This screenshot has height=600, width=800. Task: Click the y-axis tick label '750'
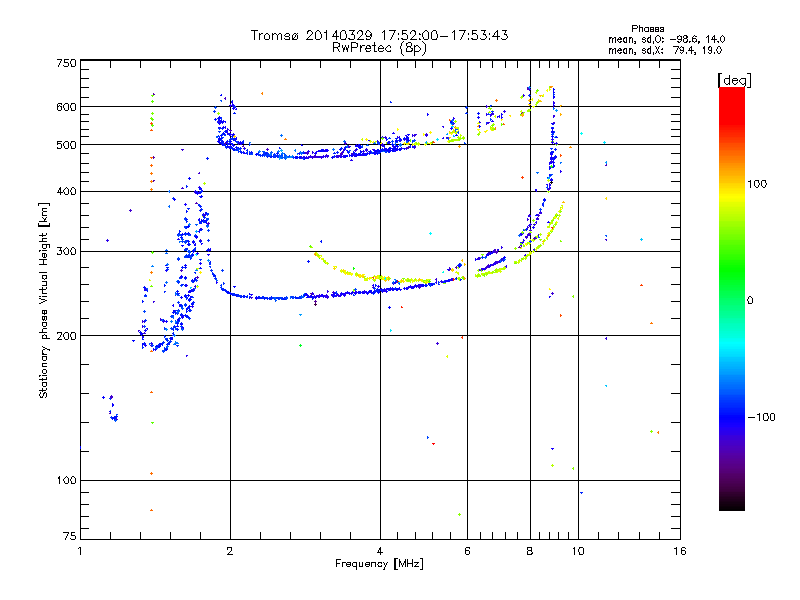click(66, 63)
